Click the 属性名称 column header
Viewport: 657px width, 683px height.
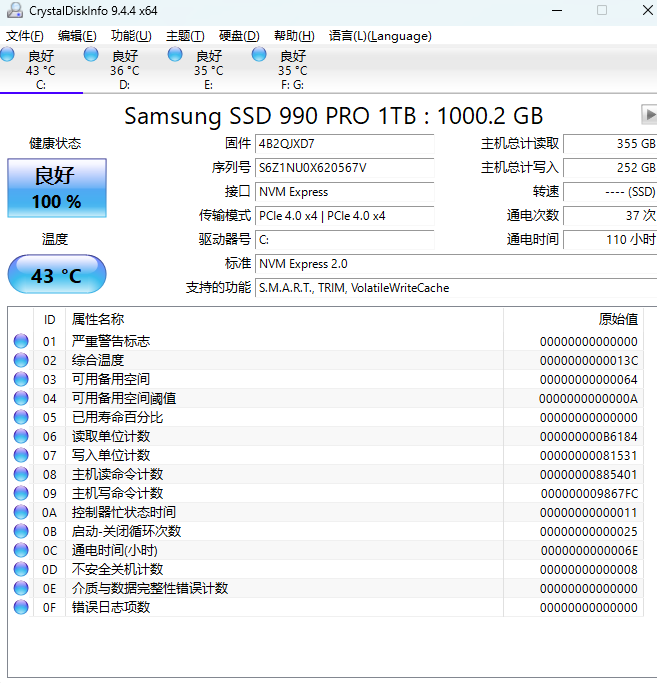point(284,320)
